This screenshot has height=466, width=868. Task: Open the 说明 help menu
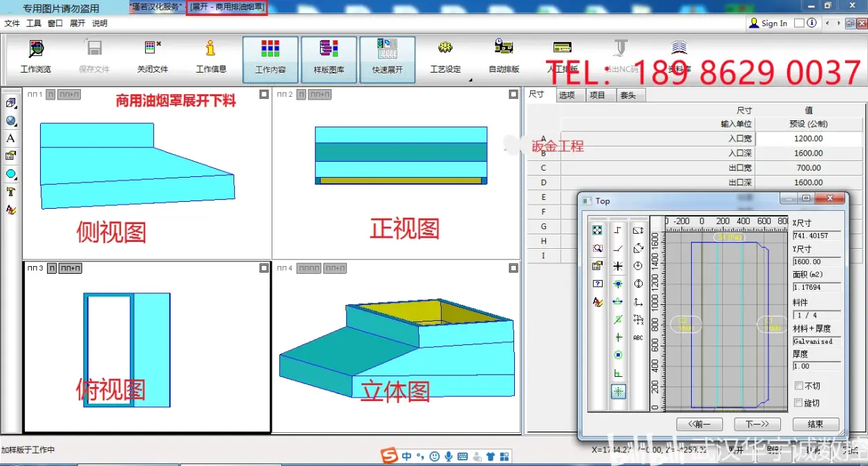pos(100,23)
